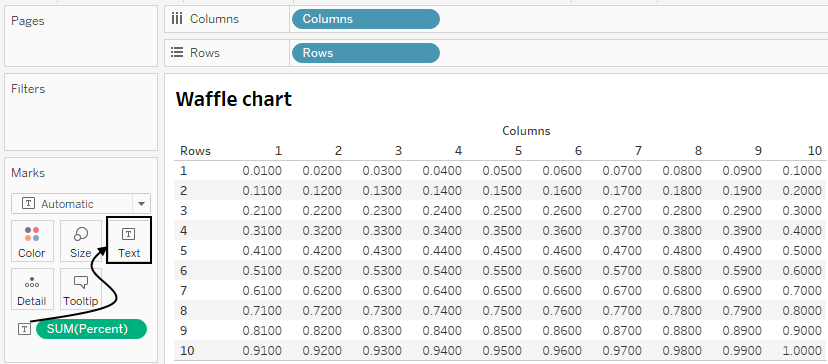The height and width of the screenshot is (364, 828).
Task: Select the cell with value 0.9600
Action: 562,350
